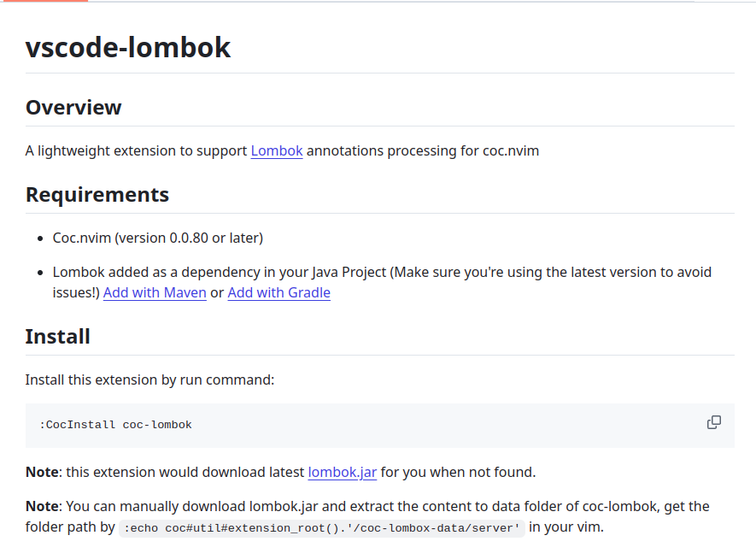Screen dimensions: 756x559
Task: Click the 'A lightweight extension' overview sentence
Action: click(137, 150)
